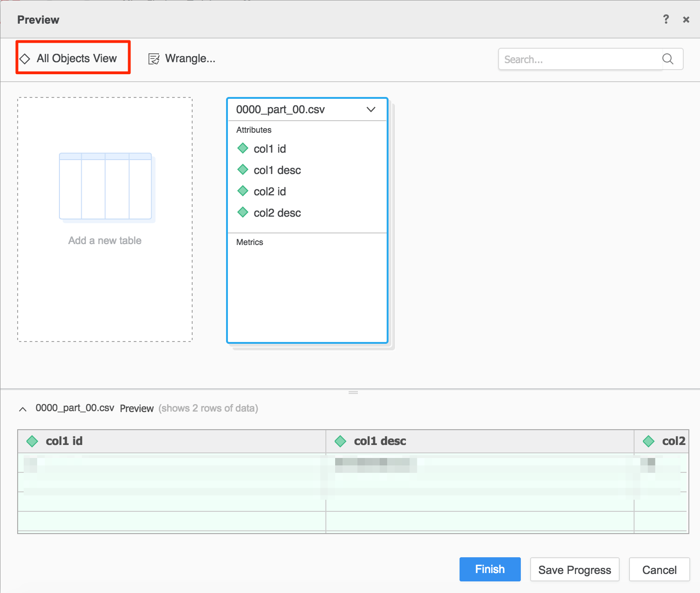Select the col1 desc attribute text
The height and width of the screenshot is (593, 700).
coord(277,170)
